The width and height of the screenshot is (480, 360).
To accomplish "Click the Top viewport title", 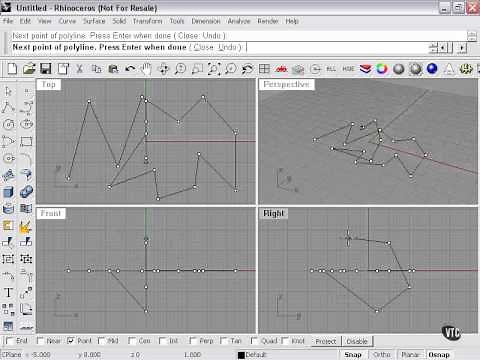I will 49,84.
